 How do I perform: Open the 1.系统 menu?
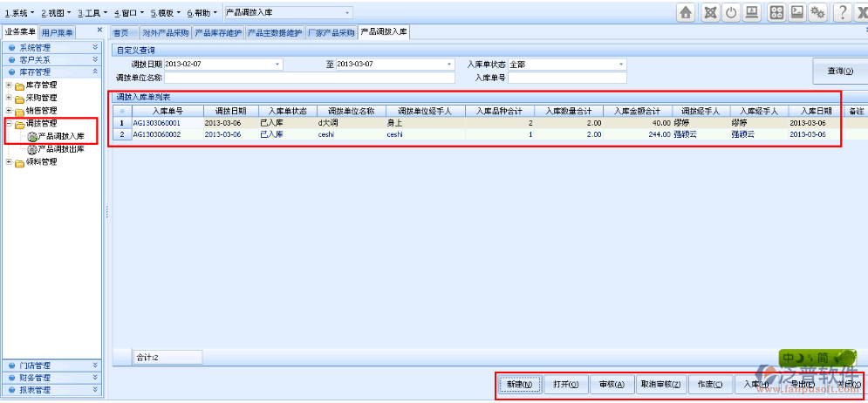coord(19,12)
